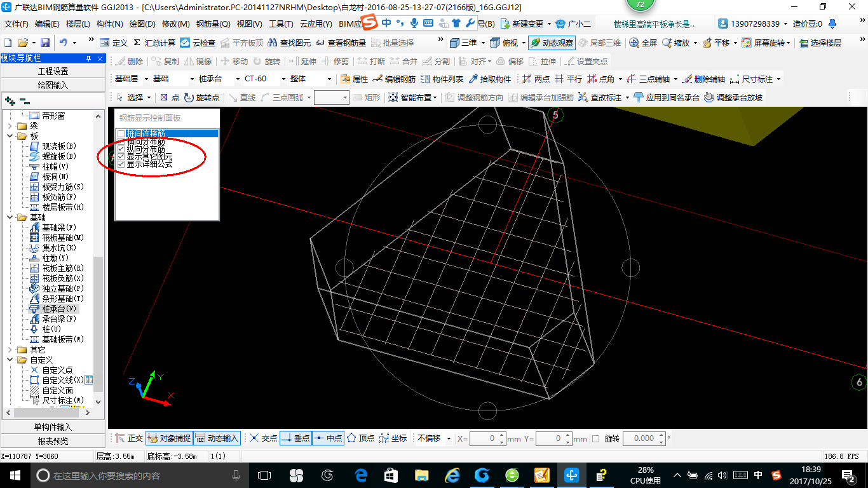Open 构件列表 component list

[442, 79]
